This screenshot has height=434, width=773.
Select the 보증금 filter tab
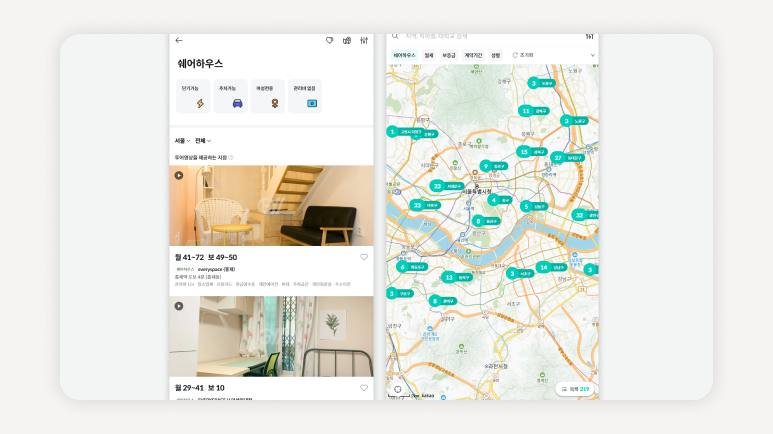(x=449, y=55)
